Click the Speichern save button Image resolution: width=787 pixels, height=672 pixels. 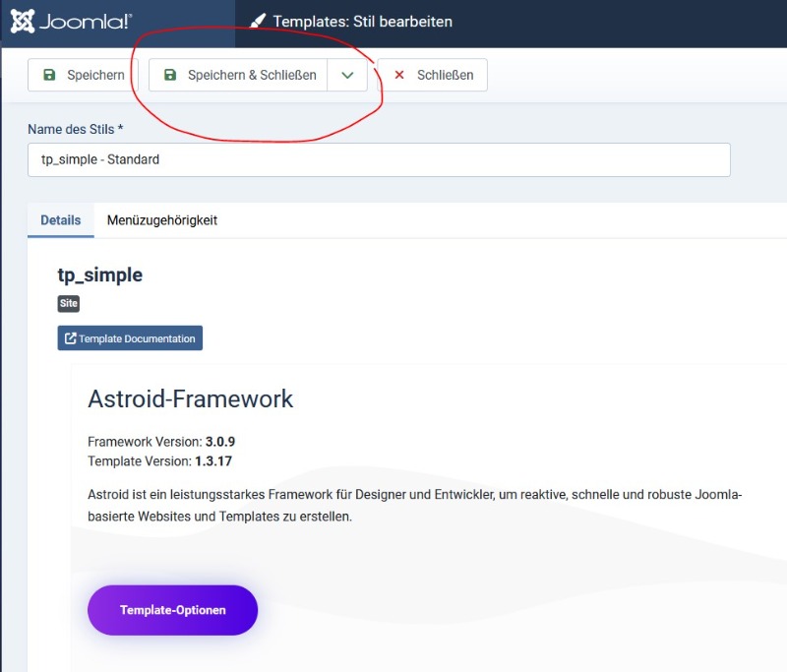coord(84,75)
